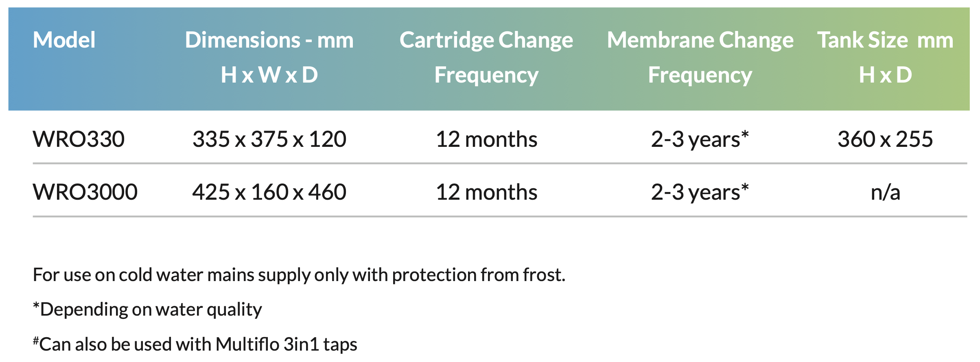
Task: Click WRO3000 12 months cartridge value
Action: 486,192
